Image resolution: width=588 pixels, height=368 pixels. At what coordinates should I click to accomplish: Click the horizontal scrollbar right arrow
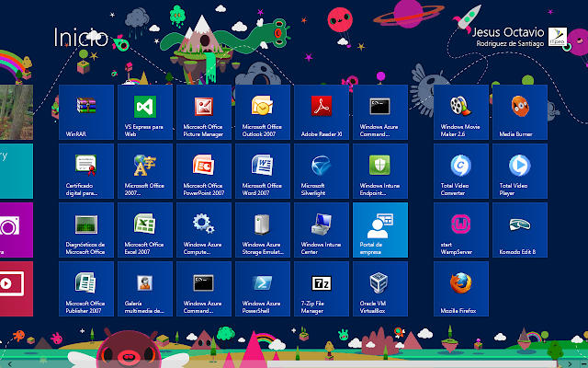point(570,364)
